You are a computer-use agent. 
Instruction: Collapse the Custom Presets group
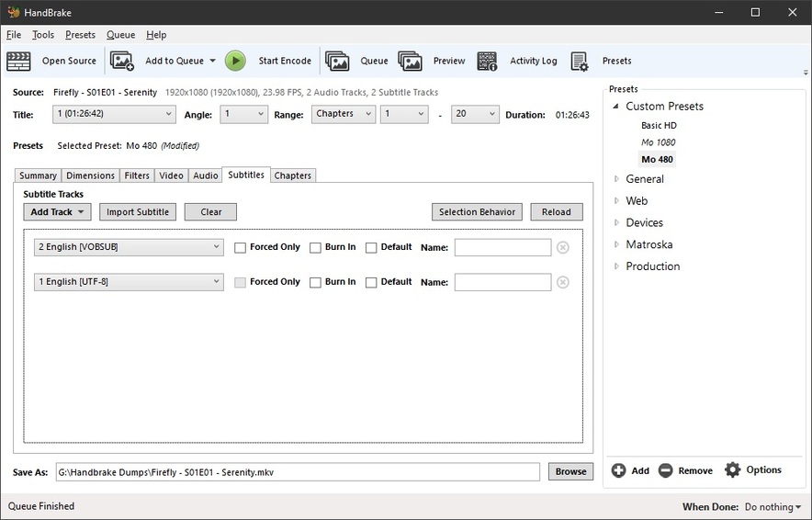coord(616,107)
